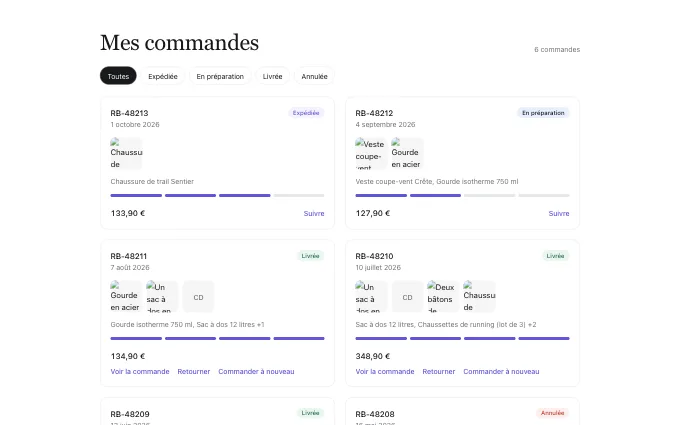
Task: Click the progress bar of RB-48210
Action: click(462, 338)
